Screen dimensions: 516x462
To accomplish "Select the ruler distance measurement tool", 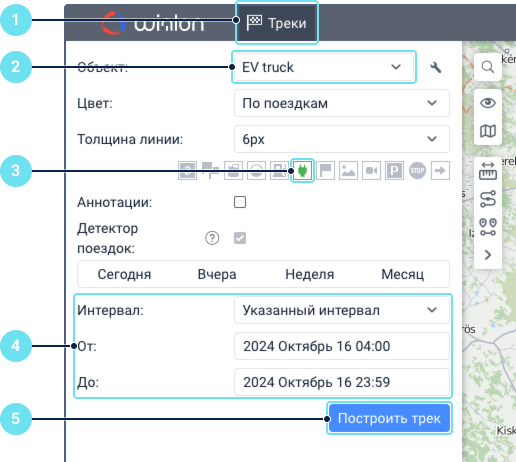I will point(488,171).
